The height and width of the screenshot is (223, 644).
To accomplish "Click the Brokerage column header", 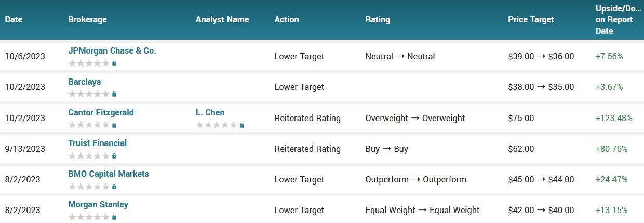I will point(87,19).
